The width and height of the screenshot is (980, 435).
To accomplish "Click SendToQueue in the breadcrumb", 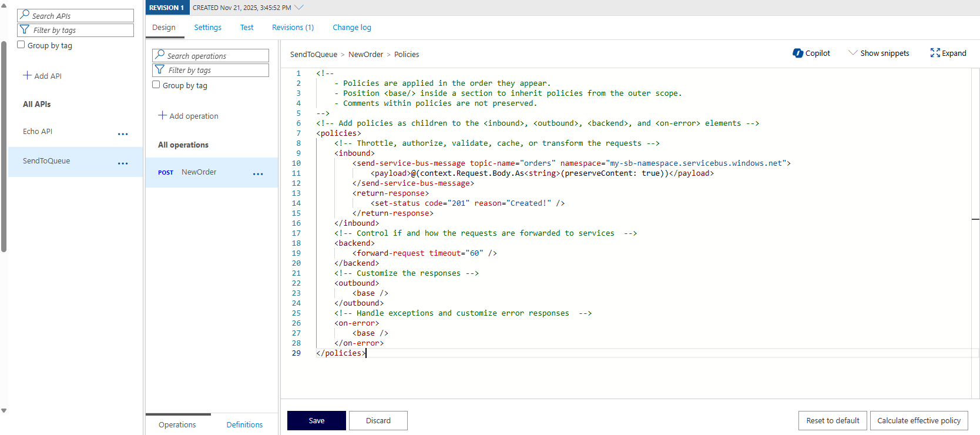I will point(313,55).
